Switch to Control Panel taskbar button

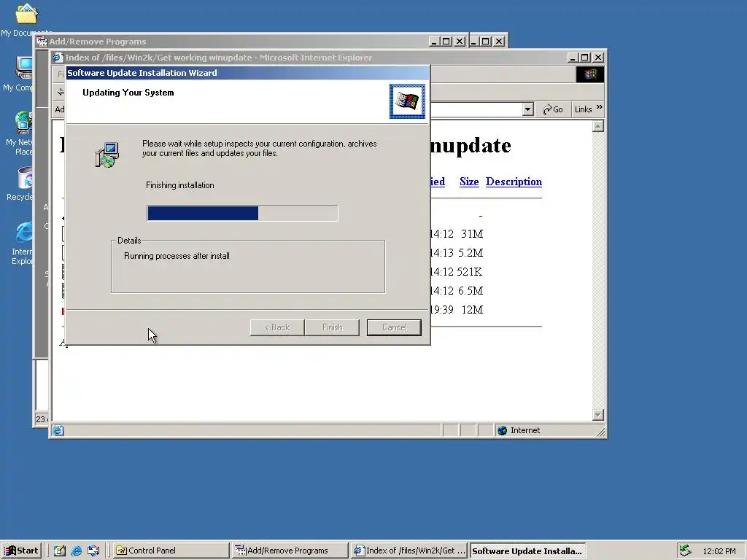171,551
